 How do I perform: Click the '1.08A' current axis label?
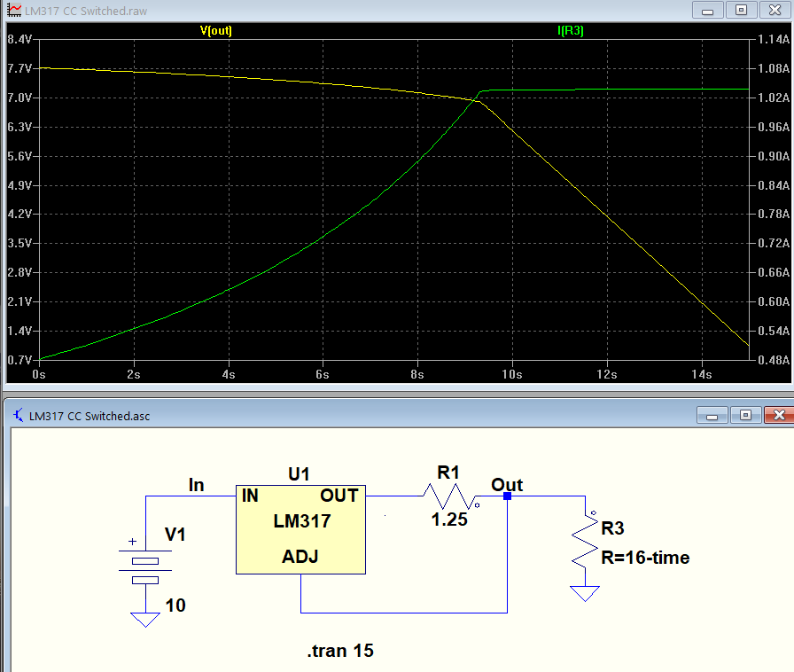774,68
